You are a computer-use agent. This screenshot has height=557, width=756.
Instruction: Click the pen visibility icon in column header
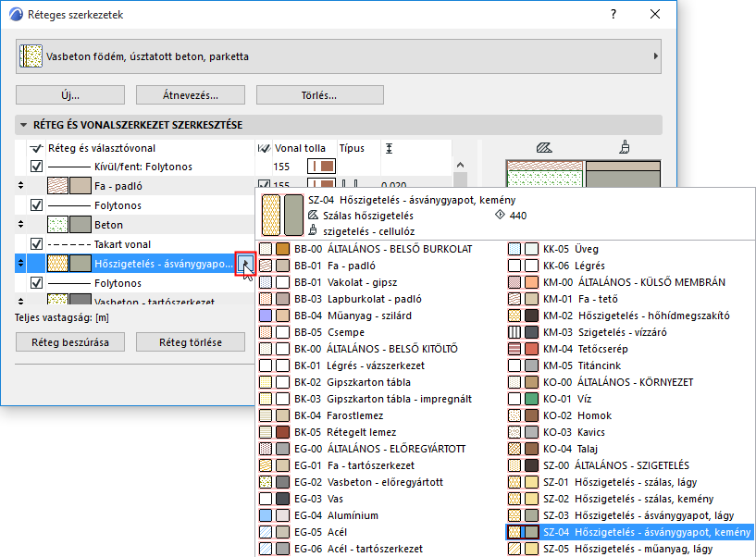tap(263, 148)
